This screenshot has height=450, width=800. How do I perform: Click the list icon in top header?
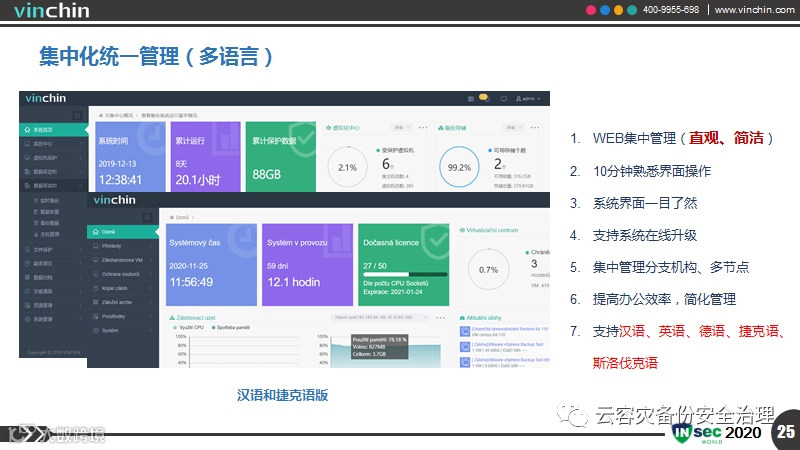click(x=471, y=98)
